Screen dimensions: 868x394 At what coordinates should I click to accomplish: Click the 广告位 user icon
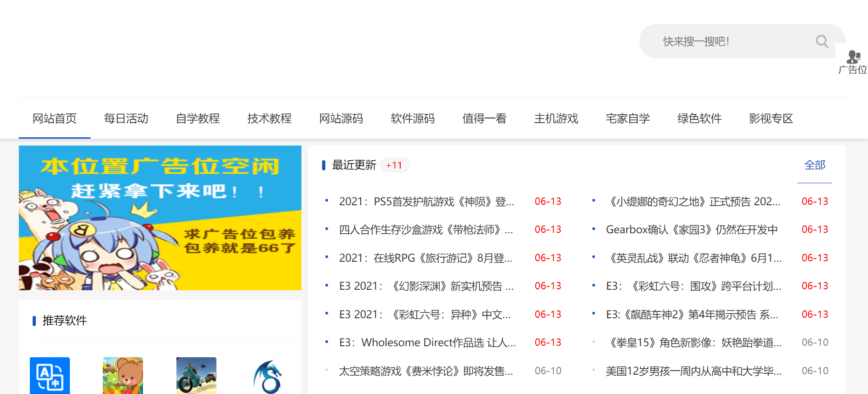[853, 57]
